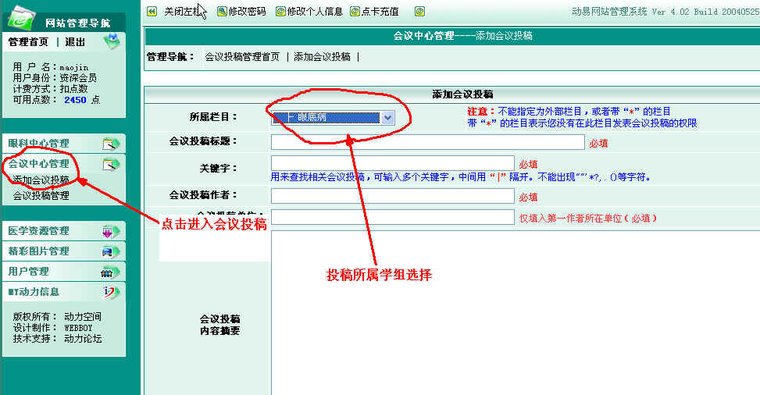Open the 管理首页 link
Screen dimensions: 760x395
tap(29, 42)
